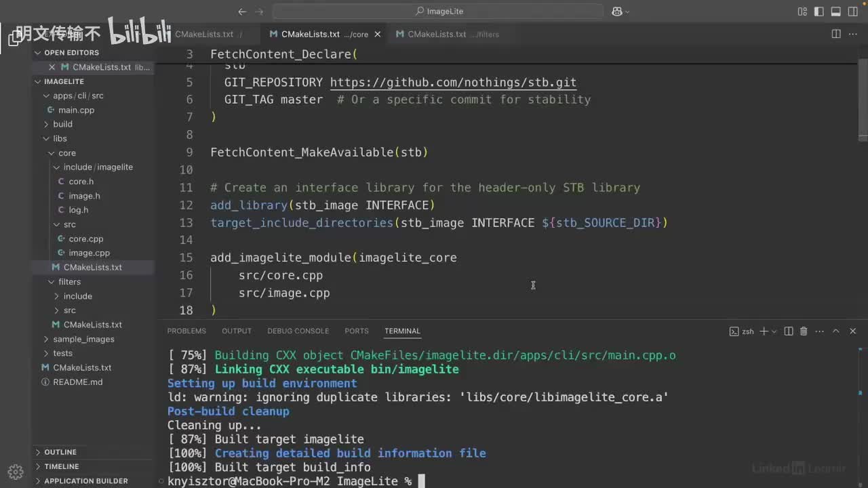Switch to the Ports panel tab
Screen dimensions: 868x488
point(357,331)
